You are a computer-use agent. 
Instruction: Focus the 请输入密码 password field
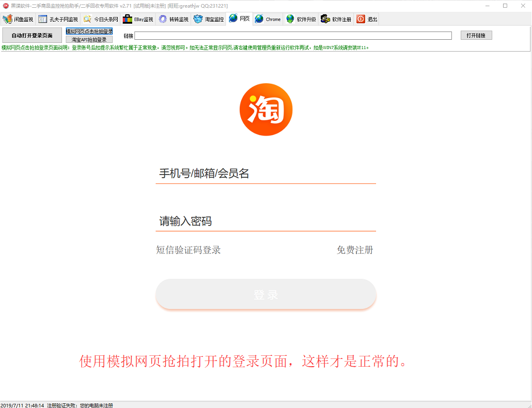pos(265,222)
